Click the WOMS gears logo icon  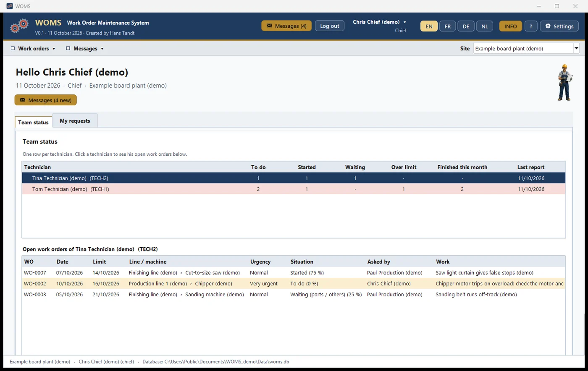coord(19,26)
